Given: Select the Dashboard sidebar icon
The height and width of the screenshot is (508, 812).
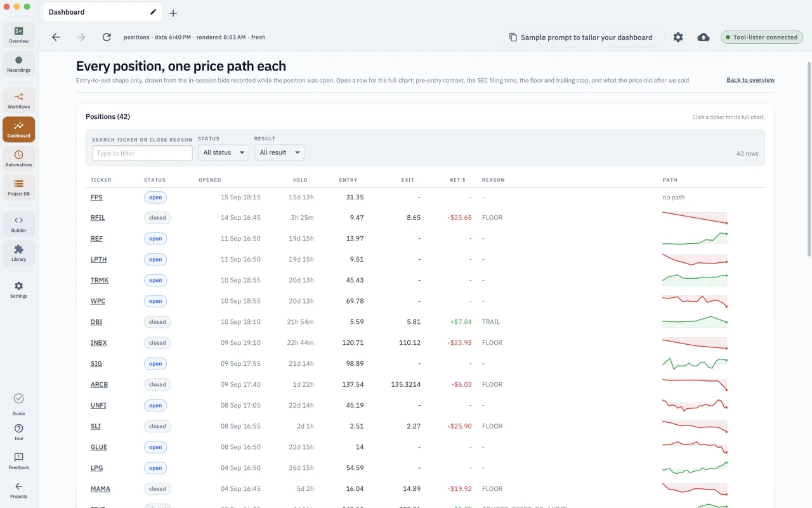Looking at the screenshot, I should click(x=18, y=130).
